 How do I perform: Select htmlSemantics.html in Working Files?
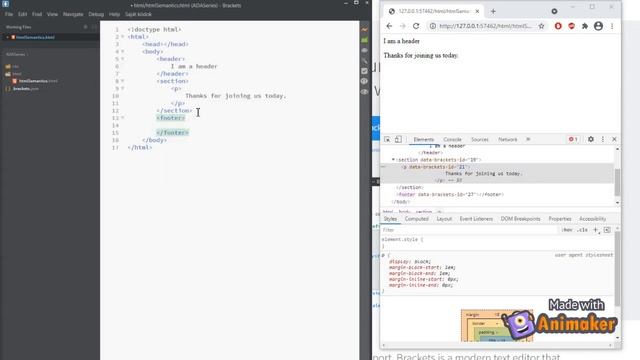point(35,37)
